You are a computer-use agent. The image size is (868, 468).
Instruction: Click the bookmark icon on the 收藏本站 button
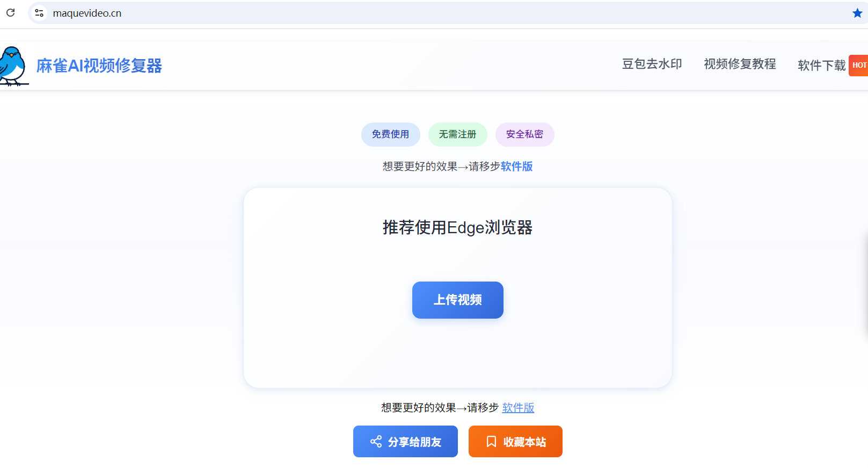coord(491,442)
